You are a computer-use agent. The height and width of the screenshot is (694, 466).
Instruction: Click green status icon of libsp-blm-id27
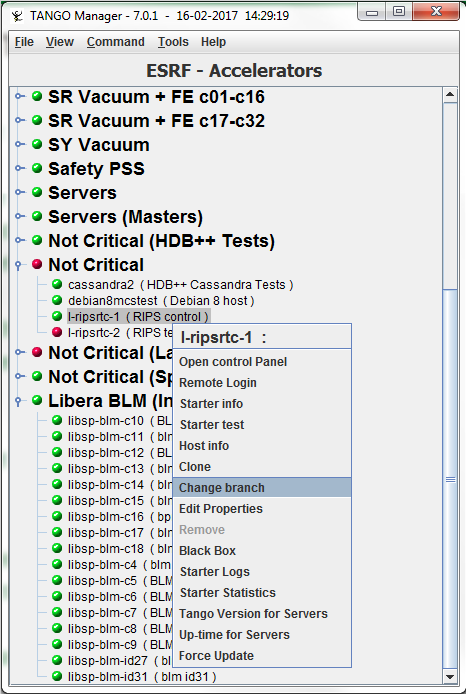(57, 660)
